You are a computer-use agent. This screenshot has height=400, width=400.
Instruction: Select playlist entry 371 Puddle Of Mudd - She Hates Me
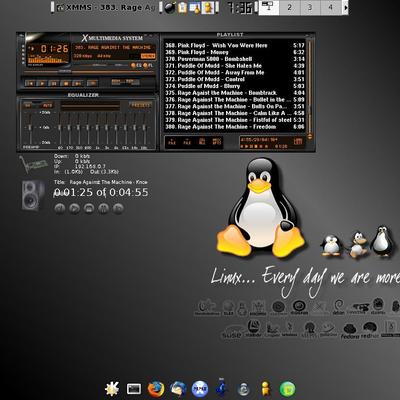235,66
